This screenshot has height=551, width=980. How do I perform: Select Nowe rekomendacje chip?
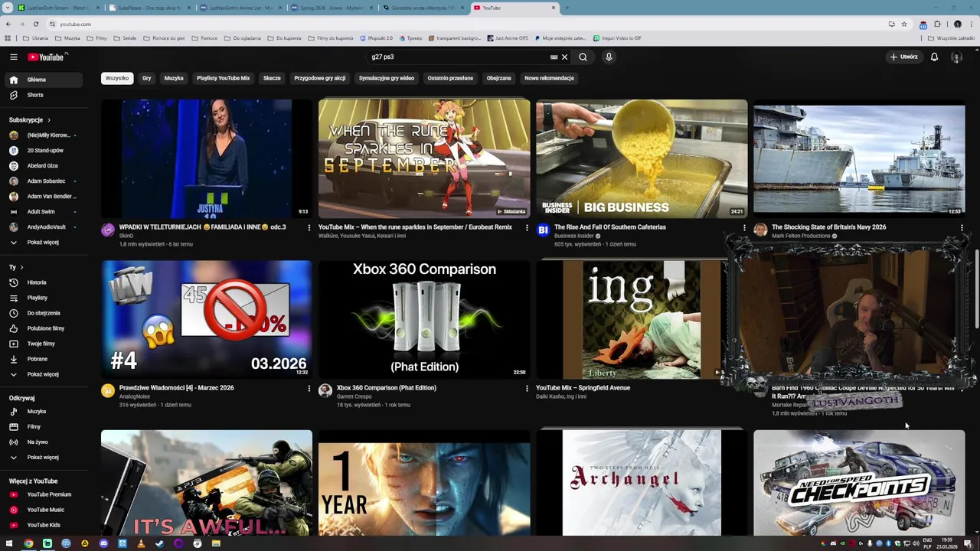(x=549, y=78)
